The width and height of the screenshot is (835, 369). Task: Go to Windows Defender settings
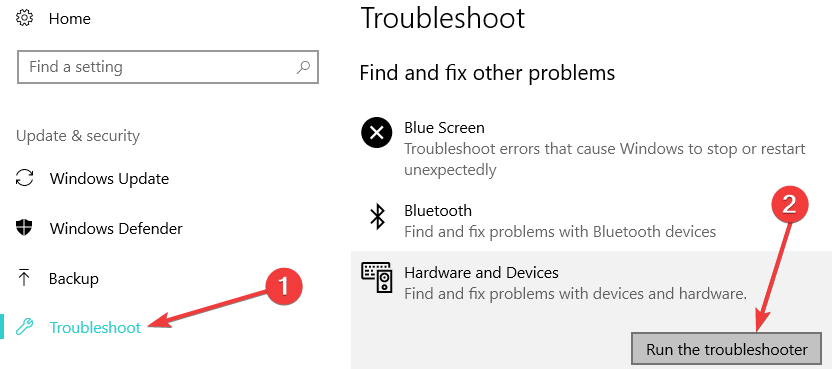tap(116, 228)
